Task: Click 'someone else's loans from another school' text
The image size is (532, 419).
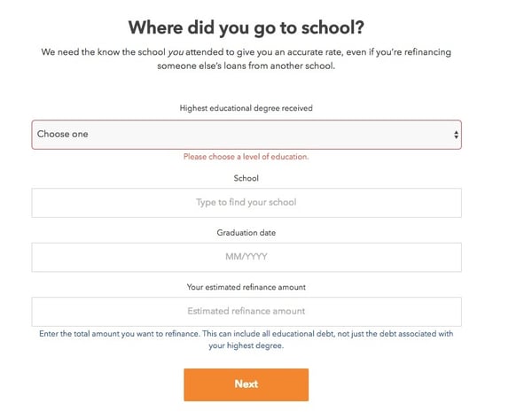Action: tap(246, 66)
